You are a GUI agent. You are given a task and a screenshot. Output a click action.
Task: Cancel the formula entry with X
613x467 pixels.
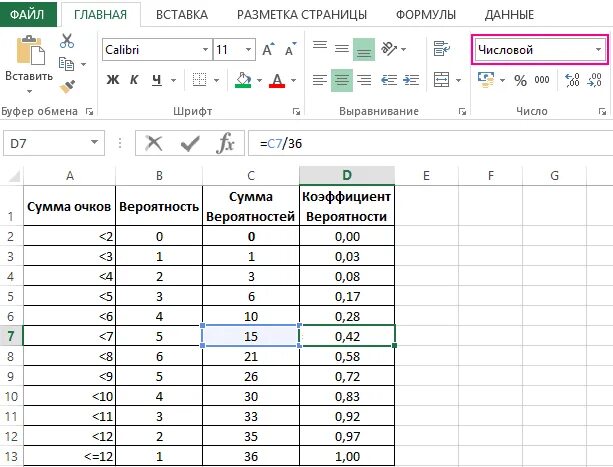tap(154, 143)
